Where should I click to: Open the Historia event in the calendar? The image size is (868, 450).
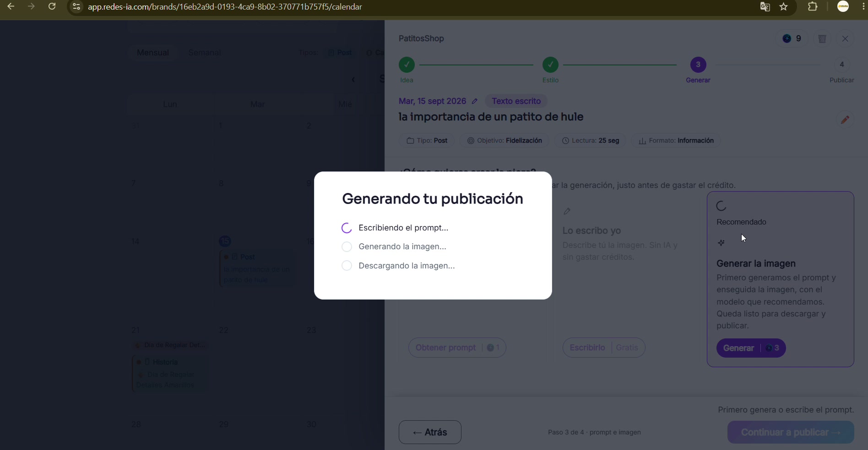pyautogui.click(x=169, y=373)
